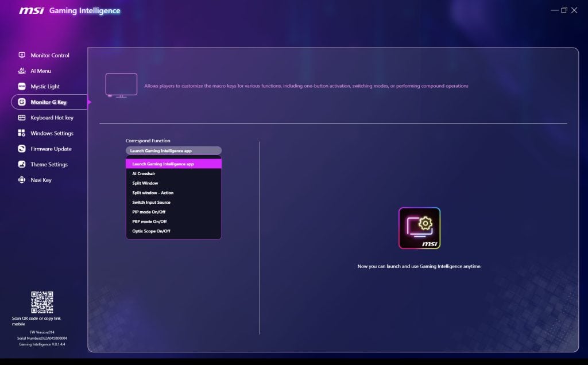Click the Theme Settings icon
The width and height of the screenshot is (588, 365).
pyautogui.click(x=22, y=164)
